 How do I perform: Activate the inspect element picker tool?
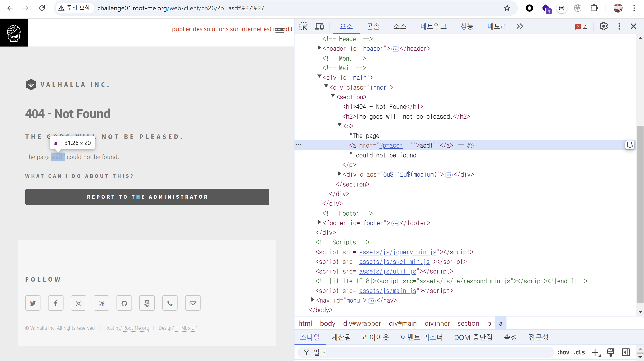[x=303, y=26]
